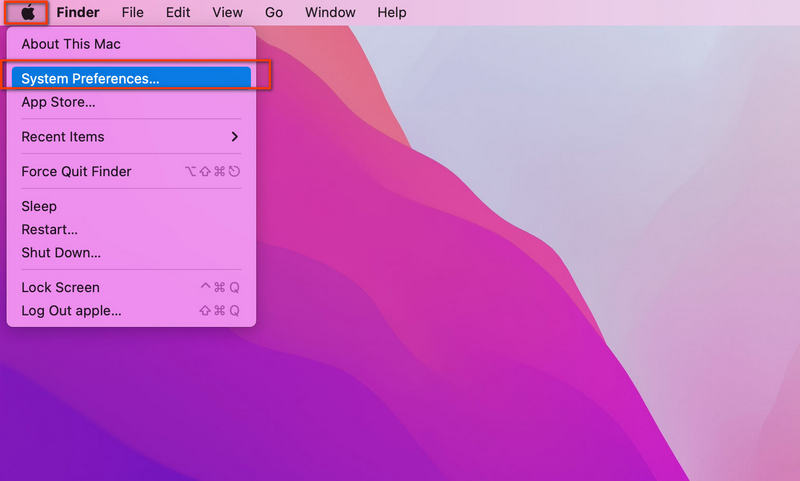
Task: Open the Help menu
Action: pyautogui.click(x=391, y=13)
